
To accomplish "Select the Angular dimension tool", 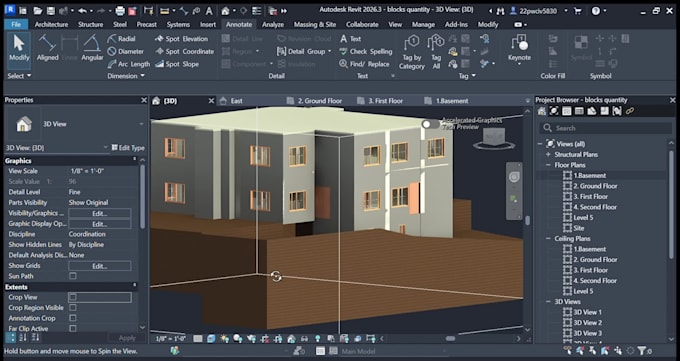I will 92,48.
